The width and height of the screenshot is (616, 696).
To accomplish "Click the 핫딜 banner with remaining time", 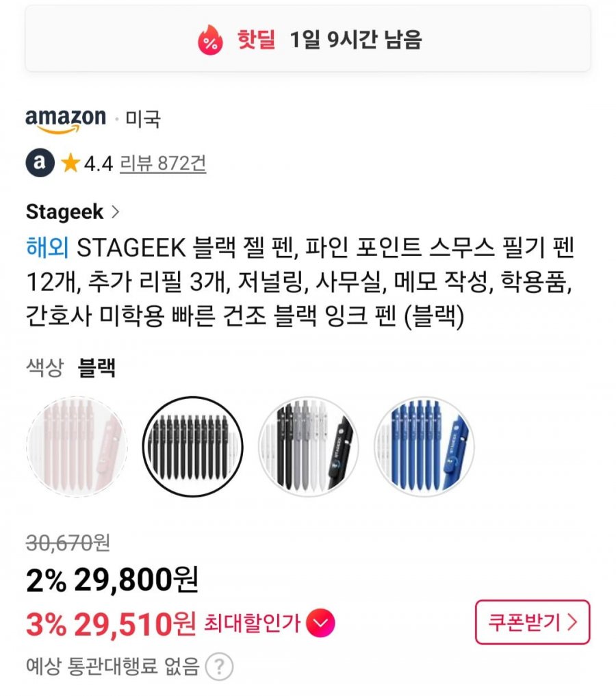I will (x=307, y=39).
